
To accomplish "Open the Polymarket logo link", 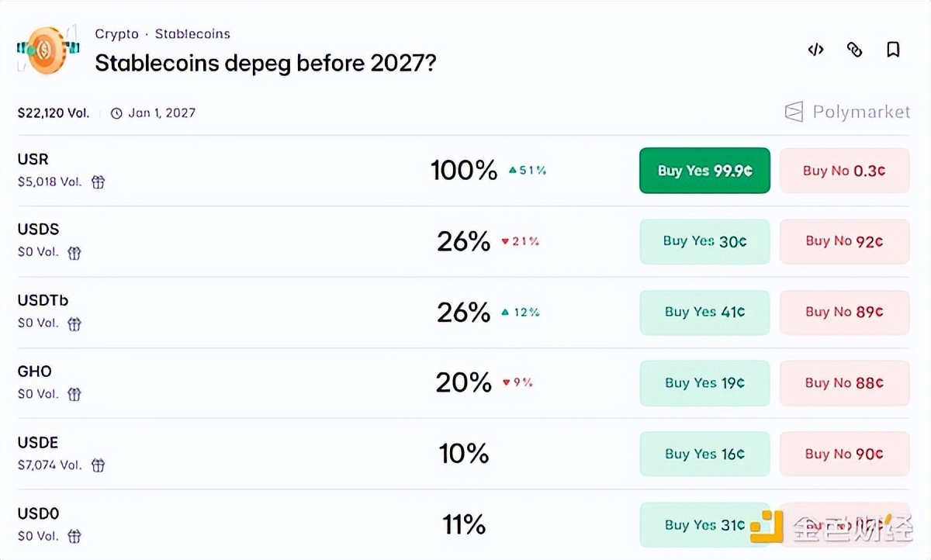I will pos(847,112).
